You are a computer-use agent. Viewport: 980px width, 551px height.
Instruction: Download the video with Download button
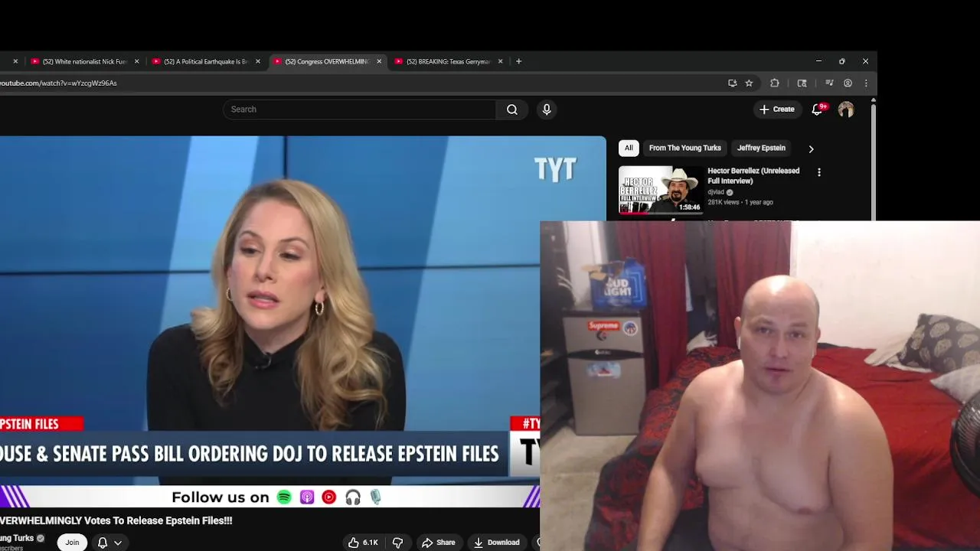(x=497, y=542)
